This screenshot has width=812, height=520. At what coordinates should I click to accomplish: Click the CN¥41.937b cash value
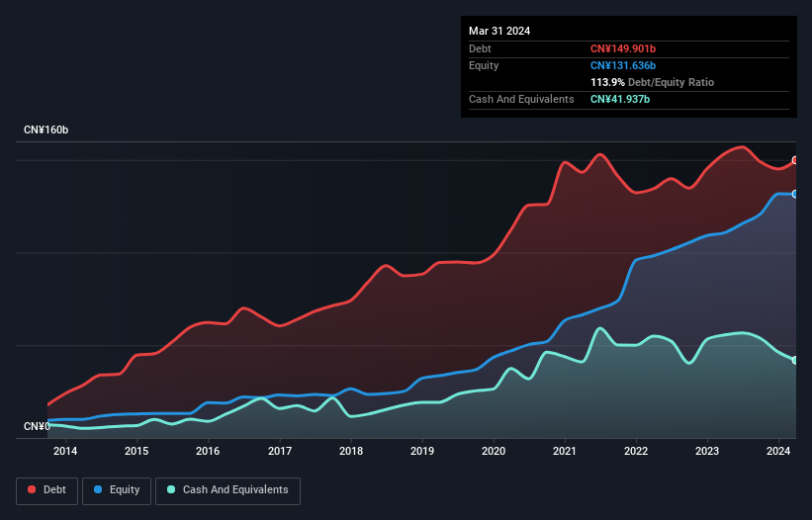(x=620, y=99)
